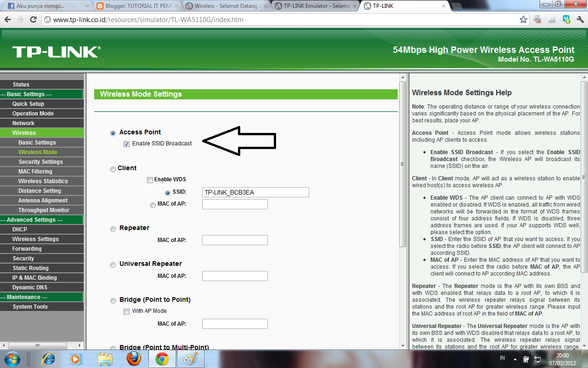Click main panel scrollbar up arrow
588x368 pixels.
(x=402, y=77)
